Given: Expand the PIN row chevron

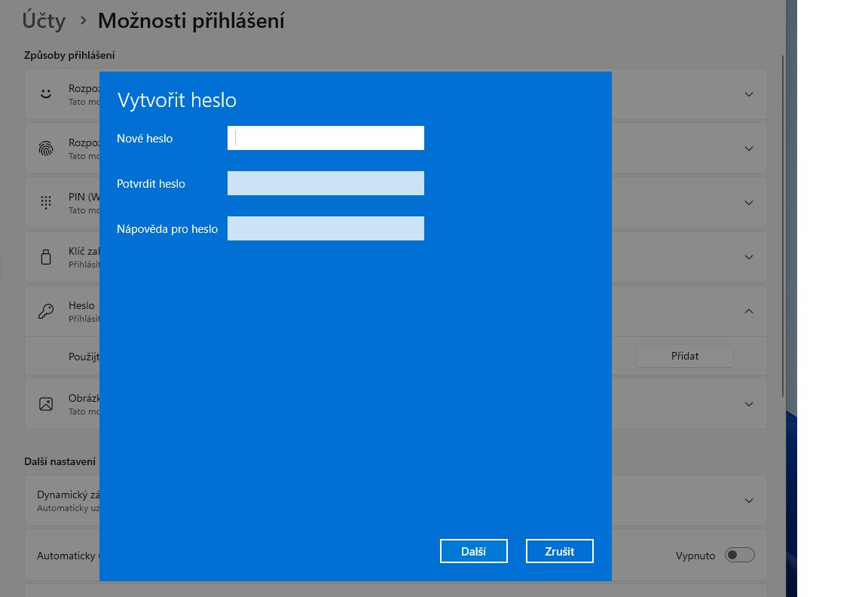Looking at the screenshot, I should pyautogui.click(x=748, y=203).
